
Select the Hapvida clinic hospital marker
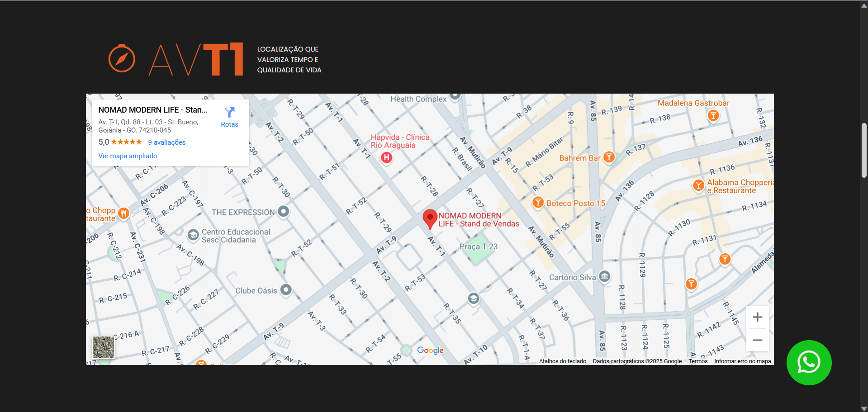[386, 157]
